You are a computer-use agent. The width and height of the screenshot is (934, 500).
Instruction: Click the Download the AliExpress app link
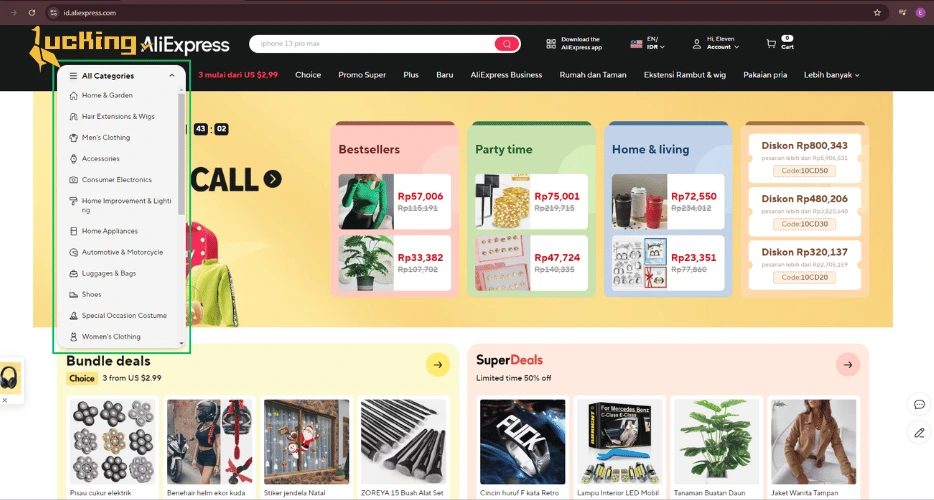point(581,44)
